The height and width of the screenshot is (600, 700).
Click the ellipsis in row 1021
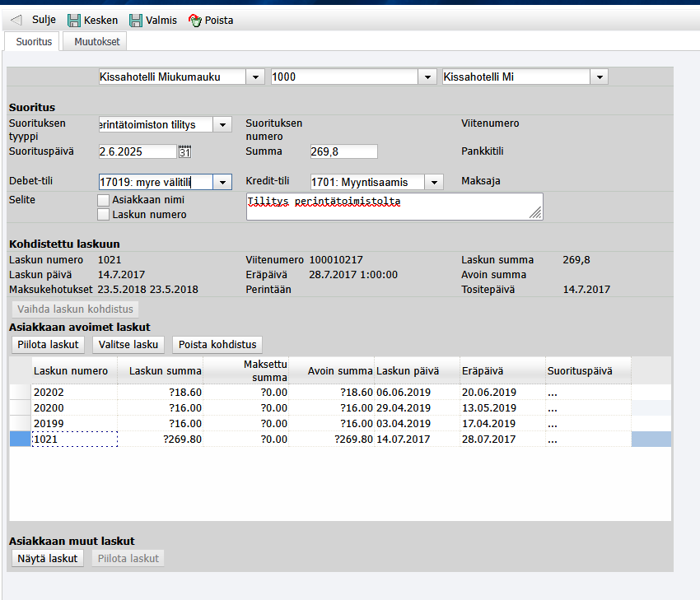click(x=553, y=440)
